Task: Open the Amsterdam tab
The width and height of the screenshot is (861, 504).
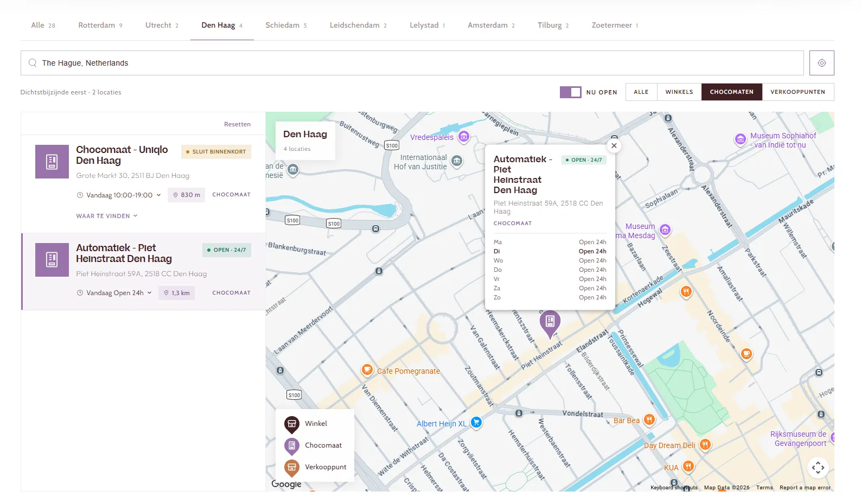Action: pyautogui.click(x=492, y=25)
